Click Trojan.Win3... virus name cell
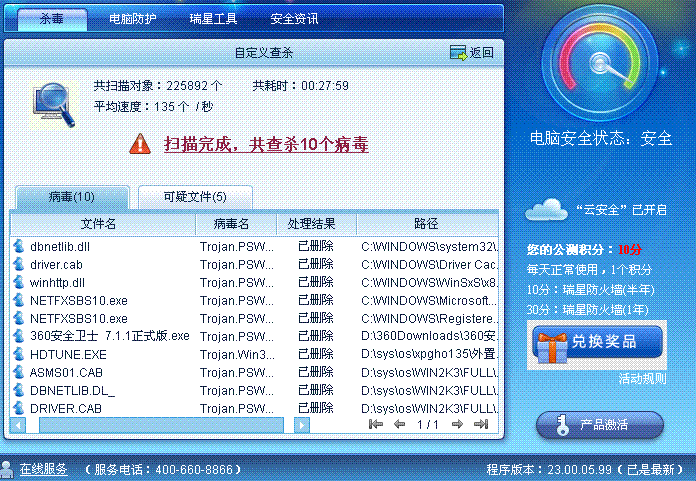Viewport: 696px width, 481px height. click(x=237, y=355)
